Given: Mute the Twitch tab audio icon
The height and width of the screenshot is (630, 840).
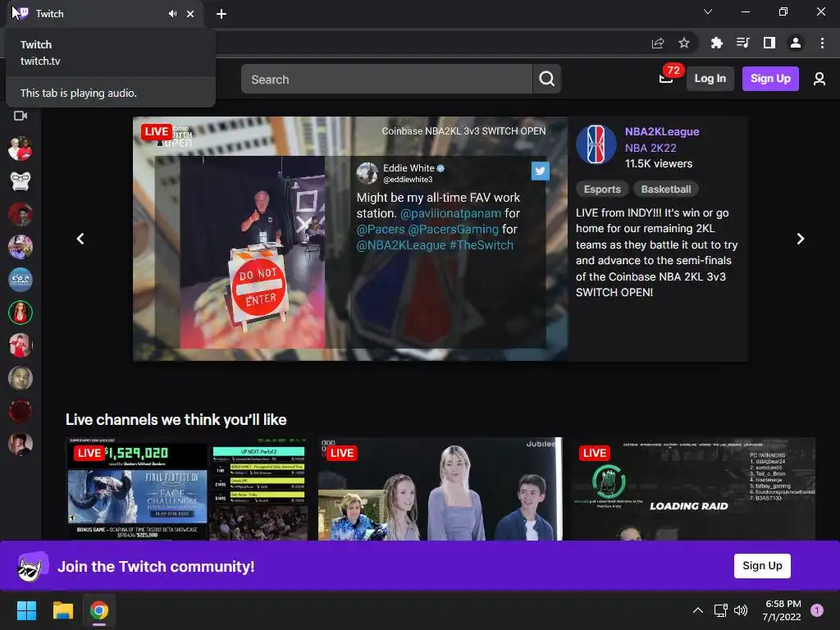Looking at the screenshot, I should coord(172,14).
